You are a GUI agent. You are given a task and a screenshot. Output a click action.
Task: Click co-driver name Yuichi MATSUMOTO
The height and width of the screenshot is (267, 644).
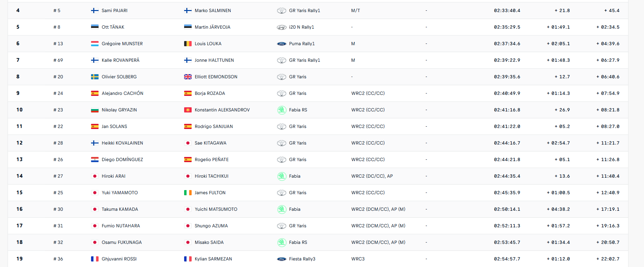coord(216,209)
